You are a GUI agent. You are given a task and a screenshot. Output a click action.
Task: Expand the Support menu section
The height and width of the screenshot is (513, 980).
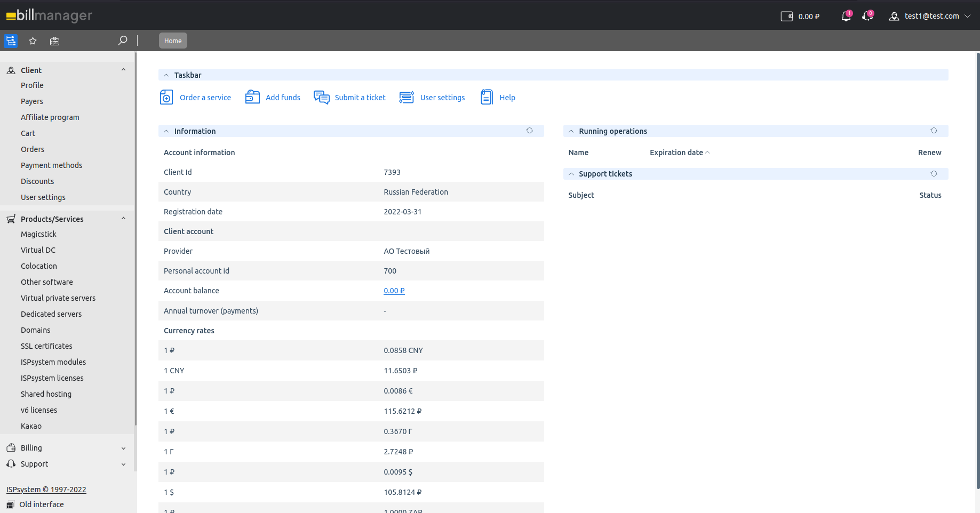(x=123, y=464)
